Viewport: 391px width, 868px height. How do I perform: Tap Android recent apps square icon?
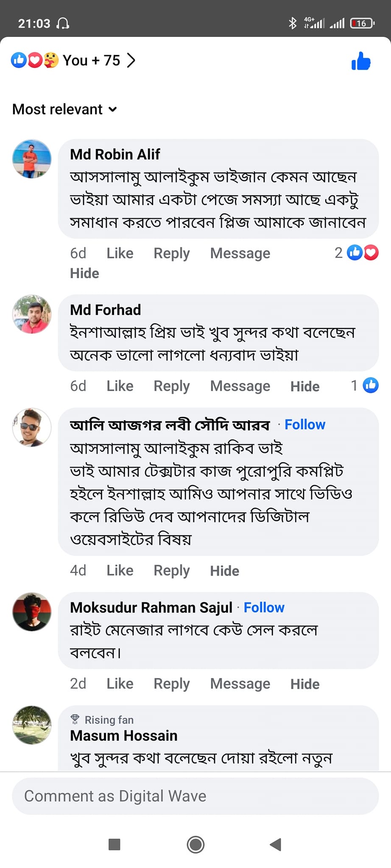point(115,844)
